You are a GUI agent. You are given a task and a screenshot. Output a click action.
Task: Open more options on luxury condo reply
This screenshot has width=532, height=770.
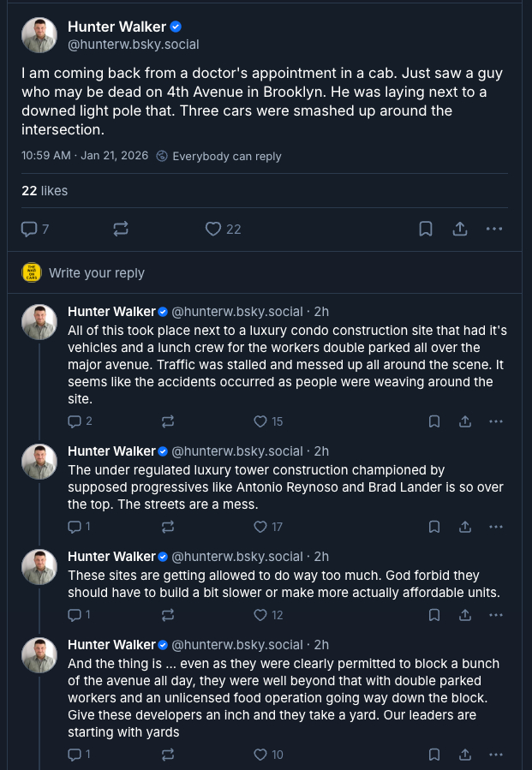click(x=495, y=421)
